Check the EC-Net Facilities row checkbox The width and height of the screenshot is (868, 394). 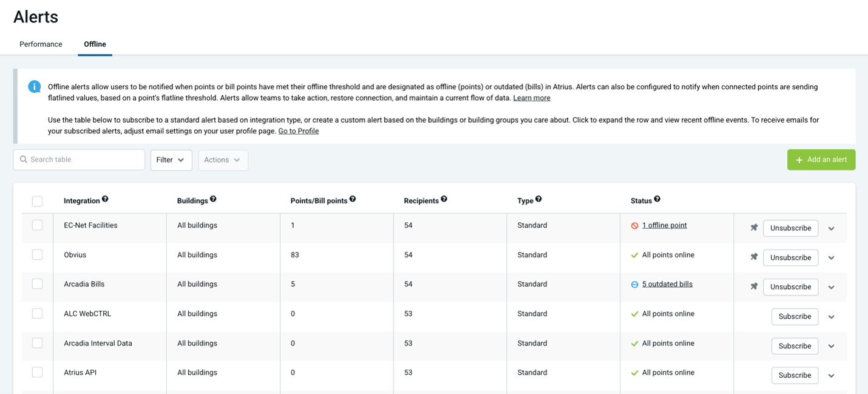pyautogui.click(x=37, y=225)
